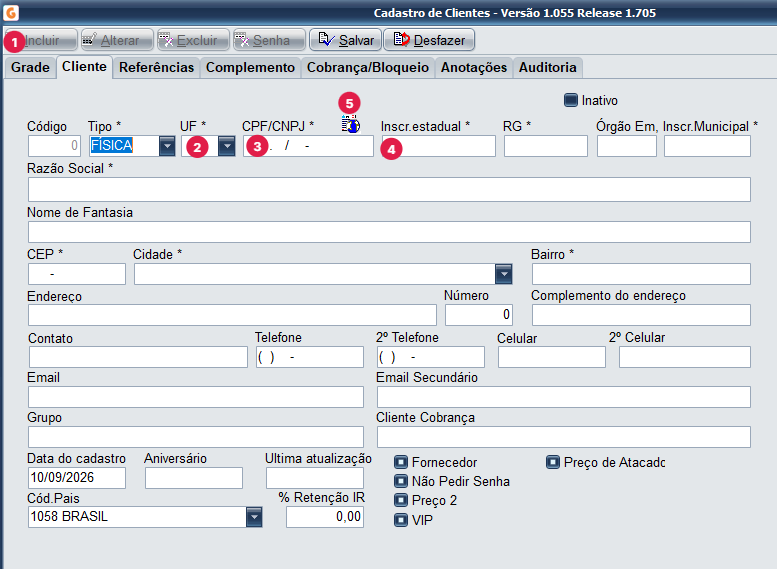
Task: Click the Cliente Cobrança field
Action: coord(564,437)
